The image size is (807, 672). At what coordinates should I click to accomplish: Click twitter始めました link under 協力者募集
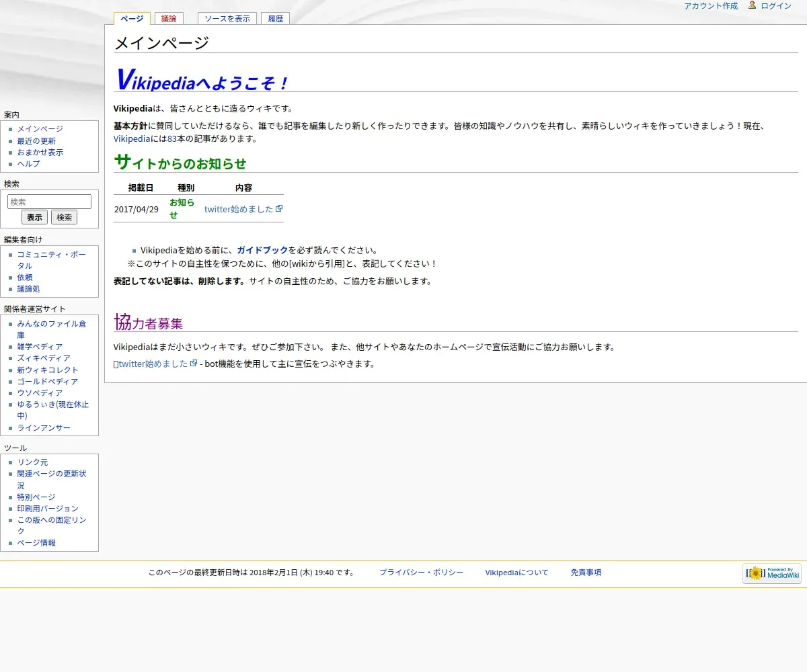[153, 364]
